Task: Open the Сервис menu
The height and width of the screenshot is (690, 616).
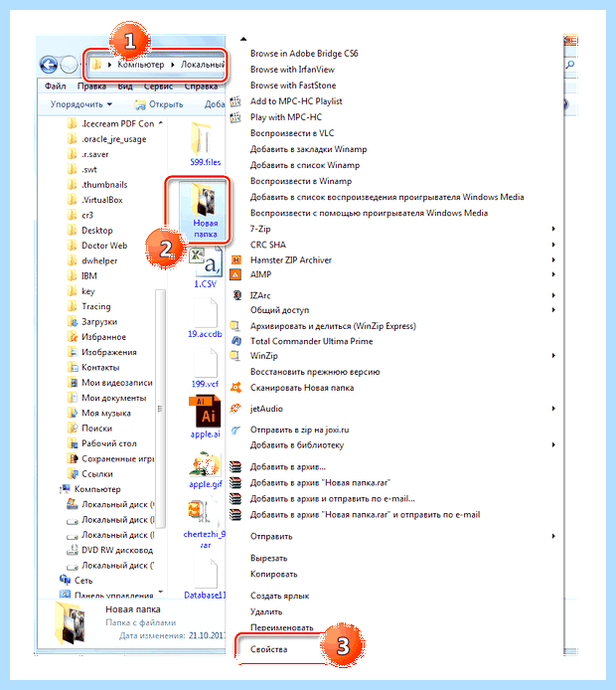Action: (x=158, y=86)
